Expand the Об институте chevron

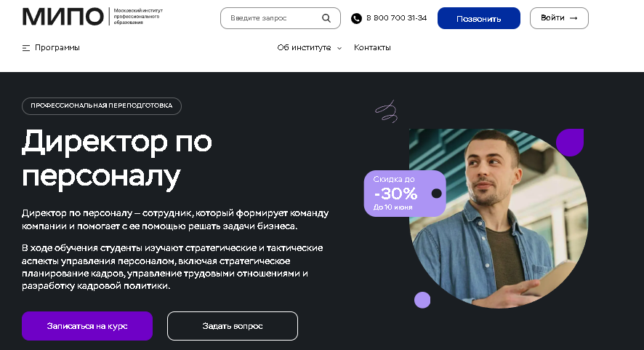(339, 48)
